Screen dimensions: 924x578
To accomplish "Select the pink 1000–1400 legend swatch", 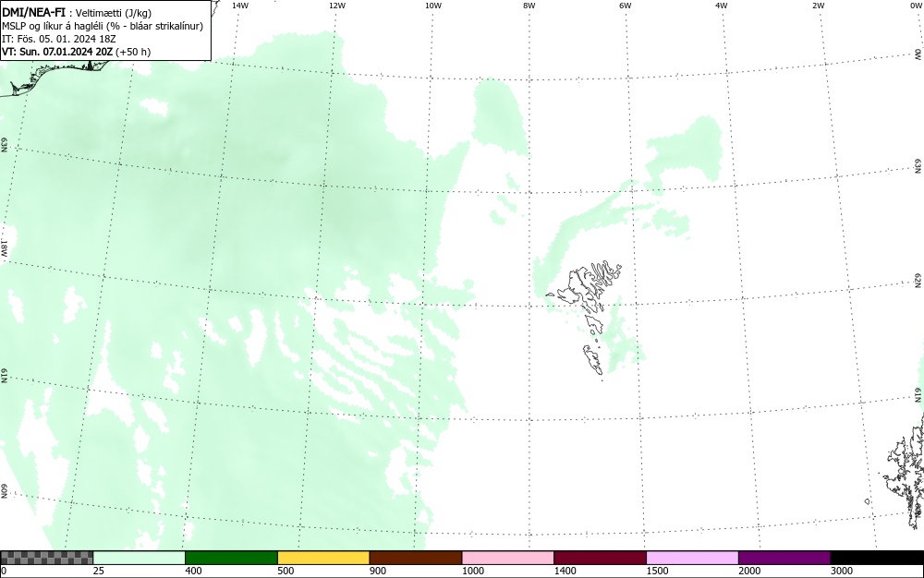I will 508,558.
